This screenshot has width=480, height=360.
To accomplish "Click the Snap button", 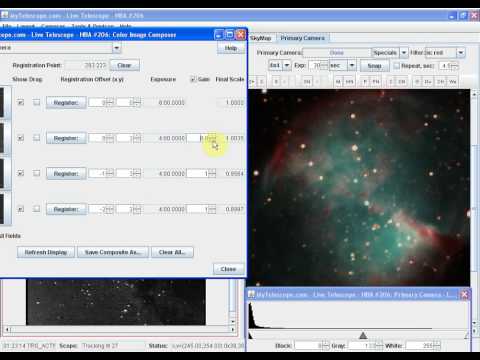I will click(374, 66).
